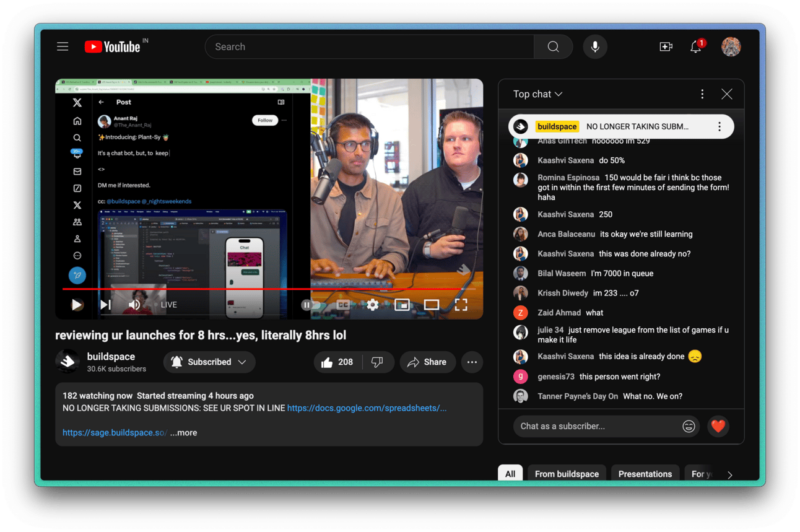This screenshot has width=800, height=532.
Task: Click Krissh Diwedy's chat message
Action: [x=615, y=293]
